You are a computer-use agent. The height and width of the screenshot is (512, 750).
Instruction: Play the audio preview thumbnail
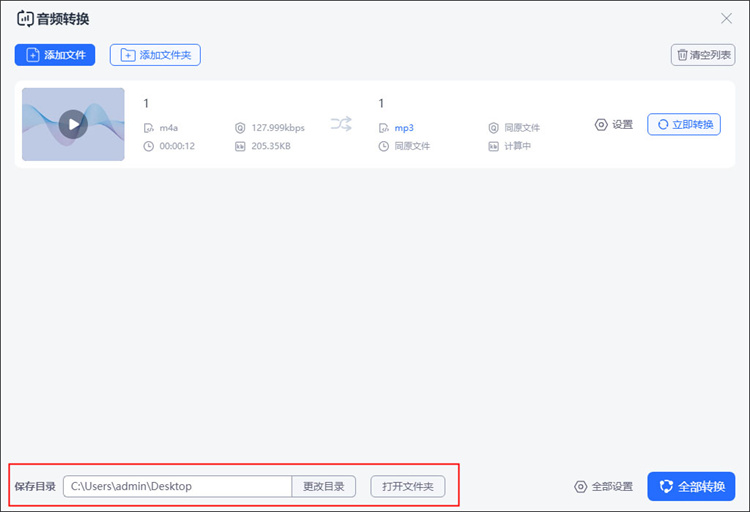click(73, 124)
